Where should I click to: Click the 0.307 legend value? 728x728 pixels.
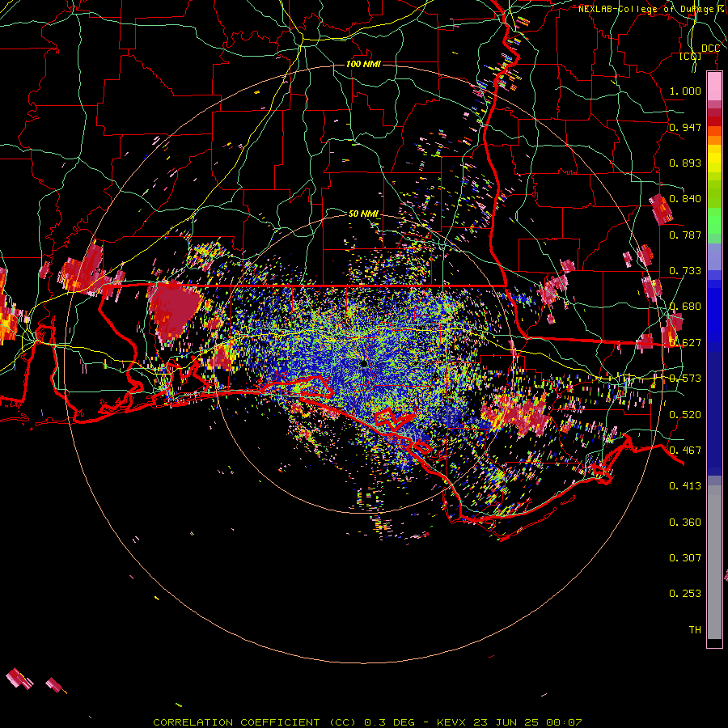[x=685, y=558]
